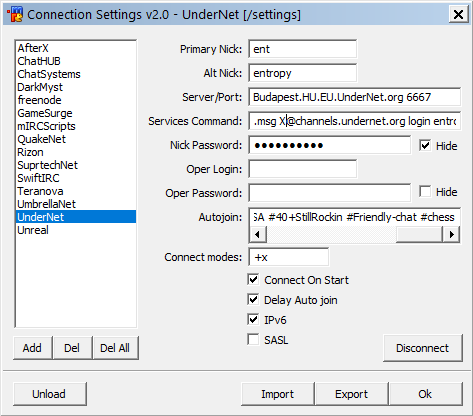Image resolution: width=473 pixels, height=416 pixels.
Task: Click the Oper Login field
Action: click(302, 169)
